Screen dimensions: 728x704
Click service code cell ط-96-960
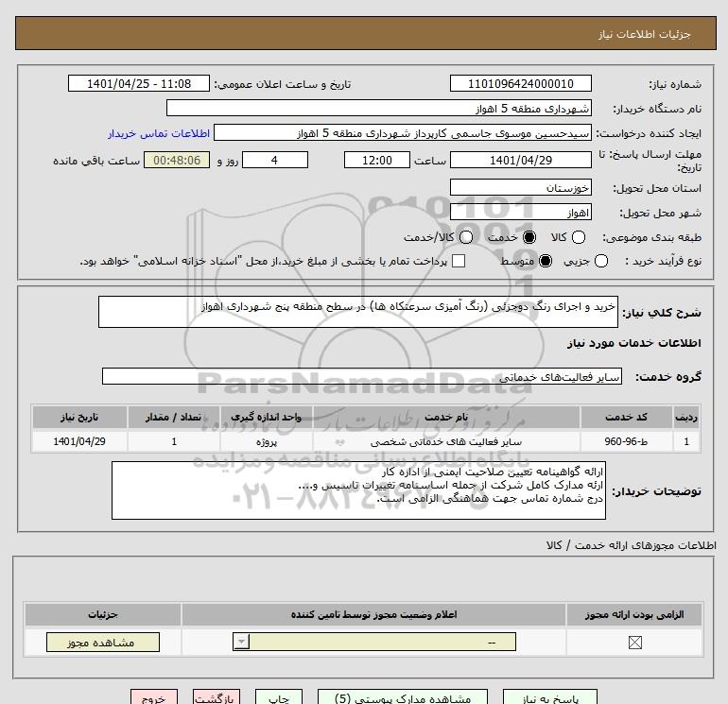[626, 441]
